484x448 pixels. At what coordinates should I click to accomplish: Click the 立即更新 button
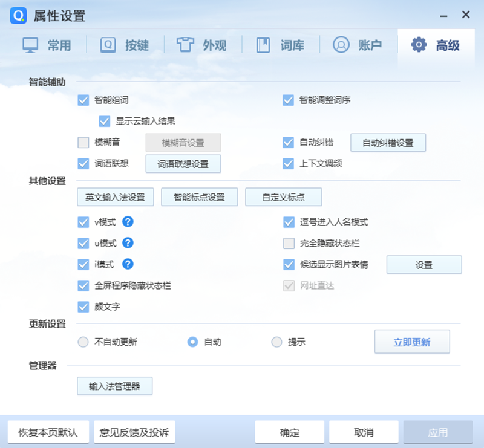coord(412,342)
